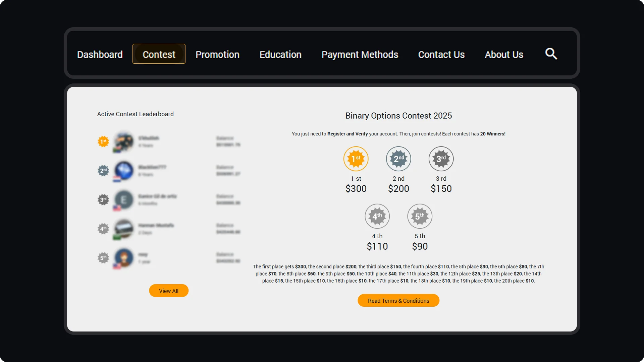Viewport: 644px width, 362px height.
Task: Click the leaderboard 5th rank badge
Action: 103,258
